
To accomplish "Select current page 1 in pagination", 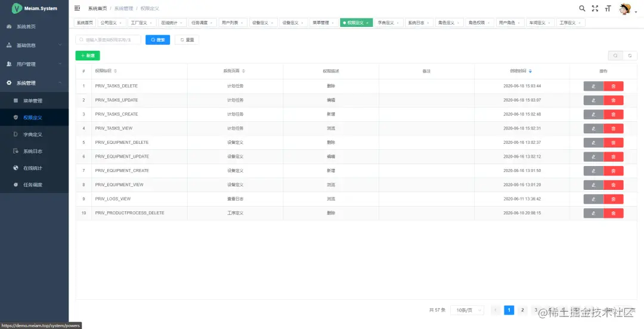I will 509,310.
